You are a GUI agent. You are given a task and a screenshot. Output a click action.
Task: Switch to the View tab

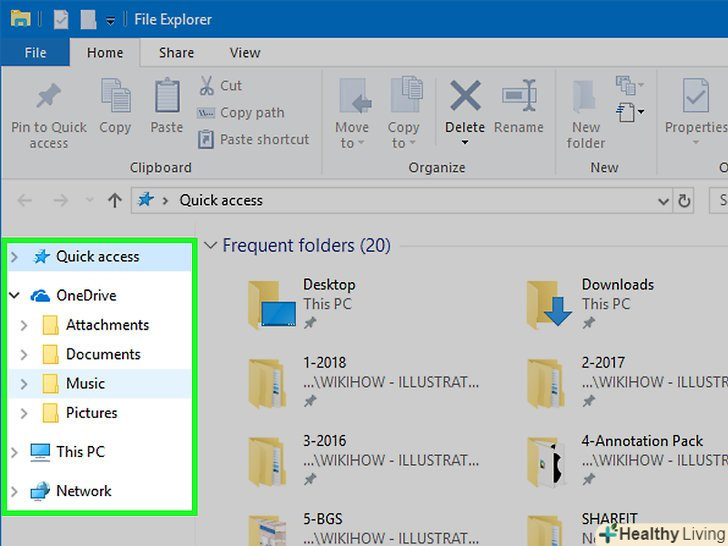245,52
